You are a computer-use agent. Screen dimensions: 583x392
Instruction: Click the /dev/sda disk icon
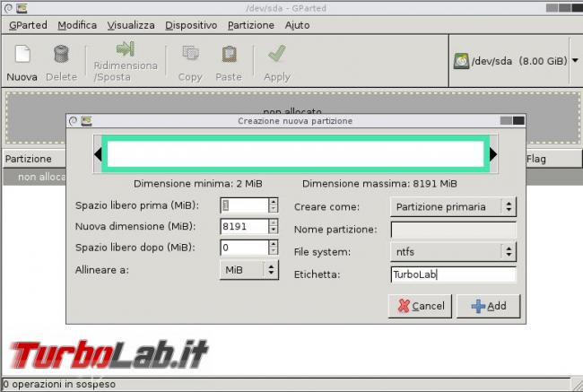[461, 61]
